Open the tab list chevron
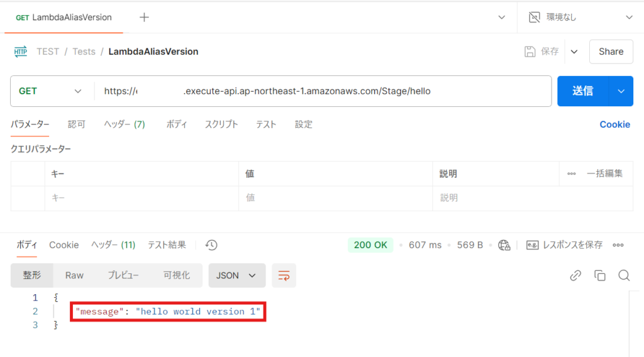This screenshot has width=644, height=357. pos(501,17)
